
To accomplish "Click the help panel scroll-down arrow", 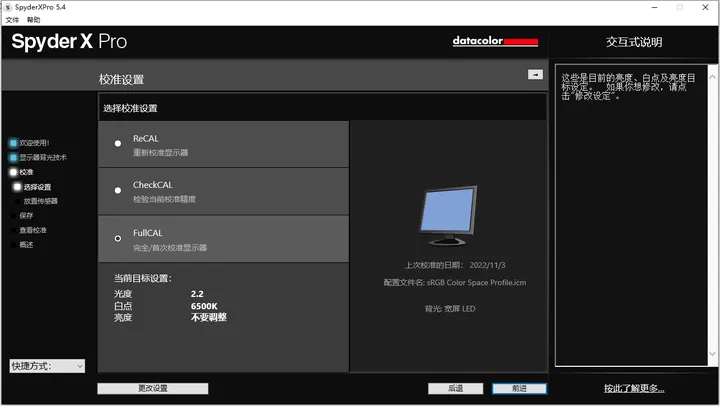I will pyautogui.click(x=712, y=354).
